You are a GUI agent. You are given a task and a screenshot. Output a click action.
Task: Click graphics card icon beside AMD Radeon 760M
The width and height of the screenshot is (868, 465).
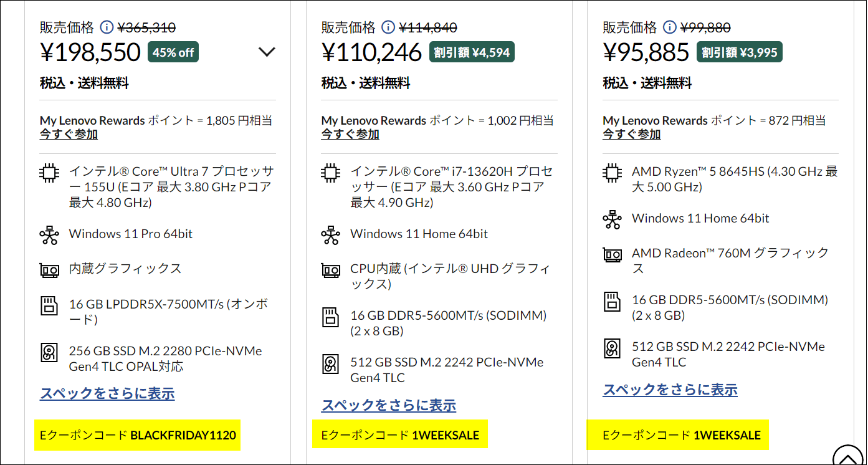click(613, 254)
